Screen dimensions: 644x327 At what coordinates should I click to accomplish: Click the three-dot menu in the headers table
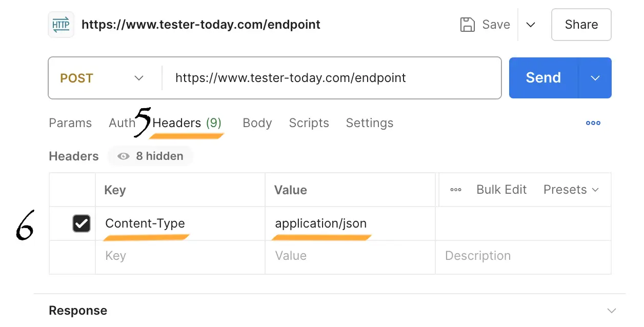click(455, 190)
